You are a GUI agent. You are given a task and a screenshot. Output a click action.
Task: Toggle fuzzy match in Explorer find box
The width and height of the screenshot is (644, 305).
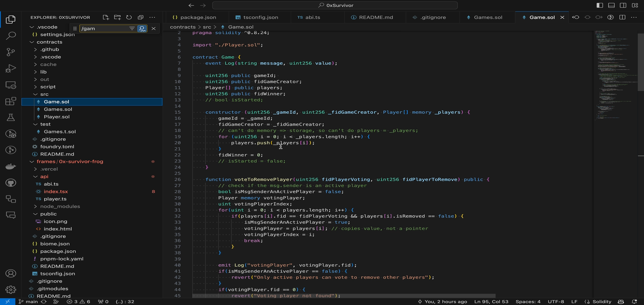[142, 29]
